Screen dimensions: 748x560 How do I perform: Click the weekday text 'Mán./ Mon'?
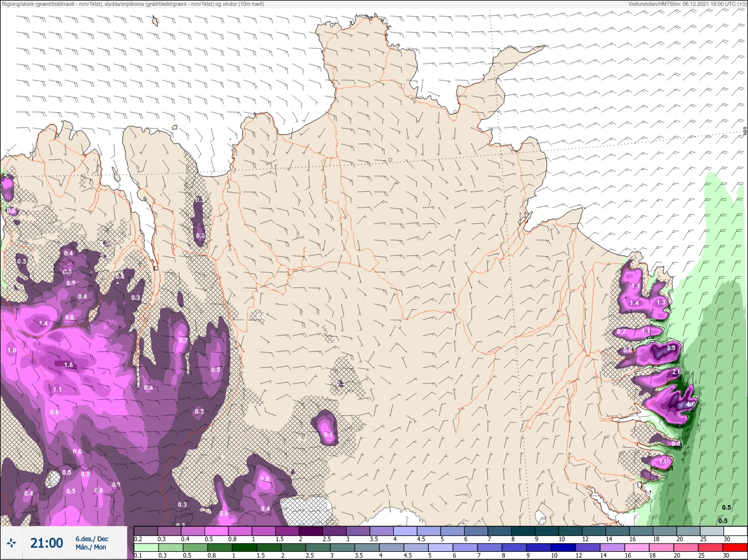point(91,547)
